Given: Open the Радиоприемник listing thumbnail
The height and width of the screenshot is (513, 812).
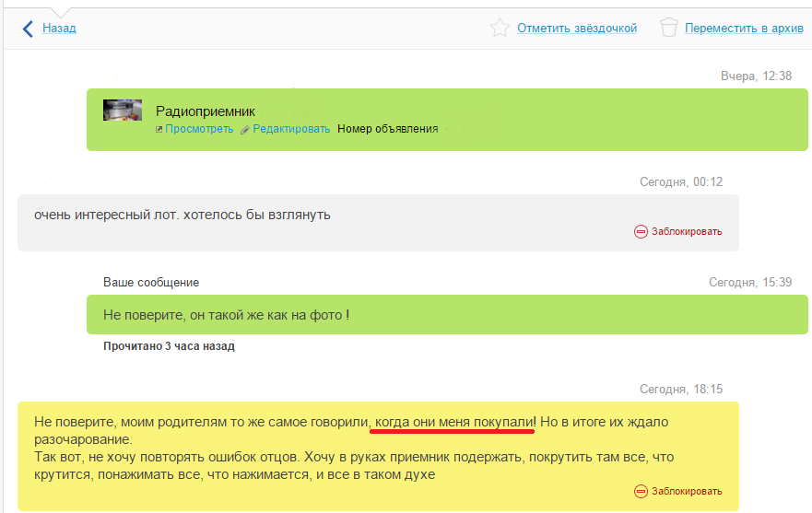Looking at the screenshot, I should click(x=122, y=111).
